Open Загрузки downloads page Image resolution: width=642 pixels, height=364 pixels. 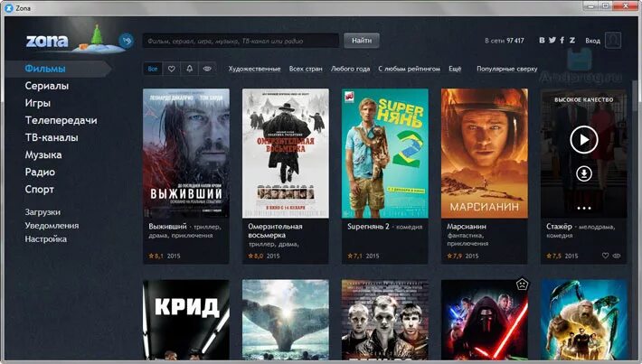[42, 212]
